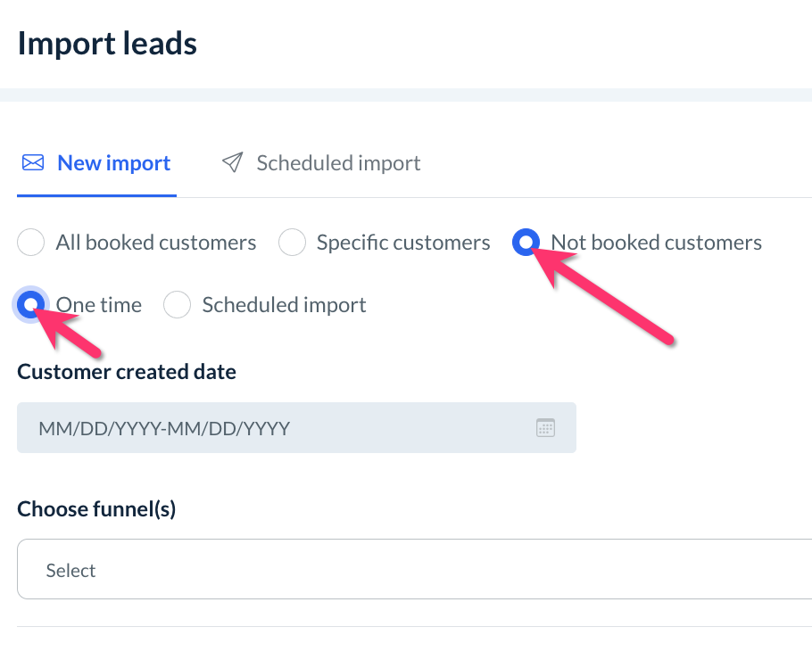Screen dimensions: 812x660
Task: Click the "One time" label text
Action: point(99,305)
